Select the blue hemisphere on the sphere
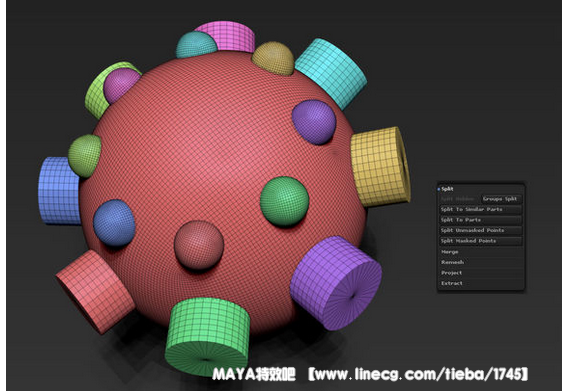Screen dimensions: 562x391 point(114,223)
